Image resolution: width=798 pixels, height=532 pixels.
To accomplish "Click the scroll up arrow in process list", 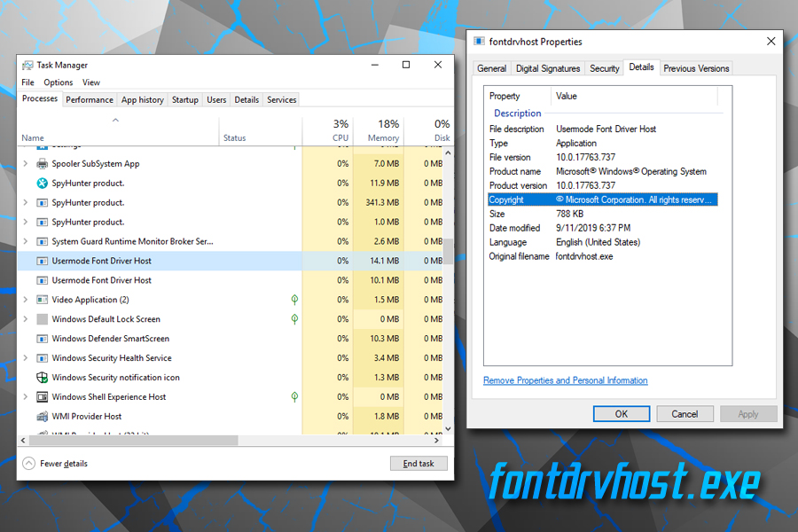I will 448,153.
